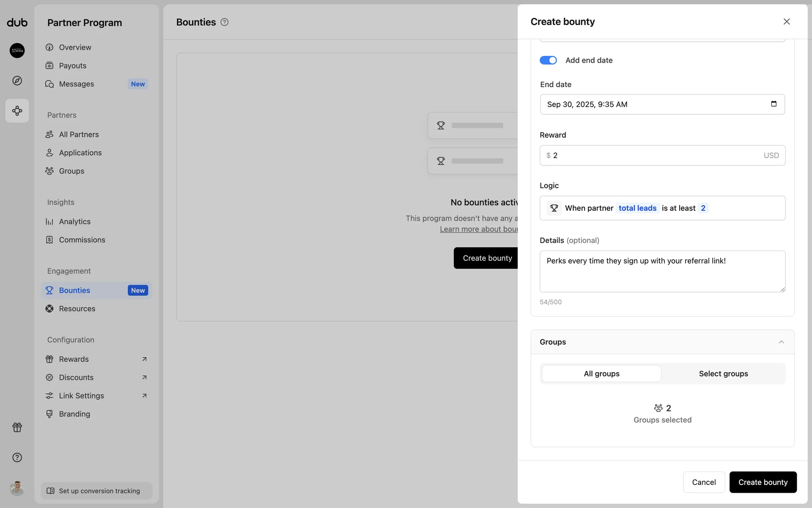Open the partner program network icon
The image size is (812, 508).
coord(17,111)
